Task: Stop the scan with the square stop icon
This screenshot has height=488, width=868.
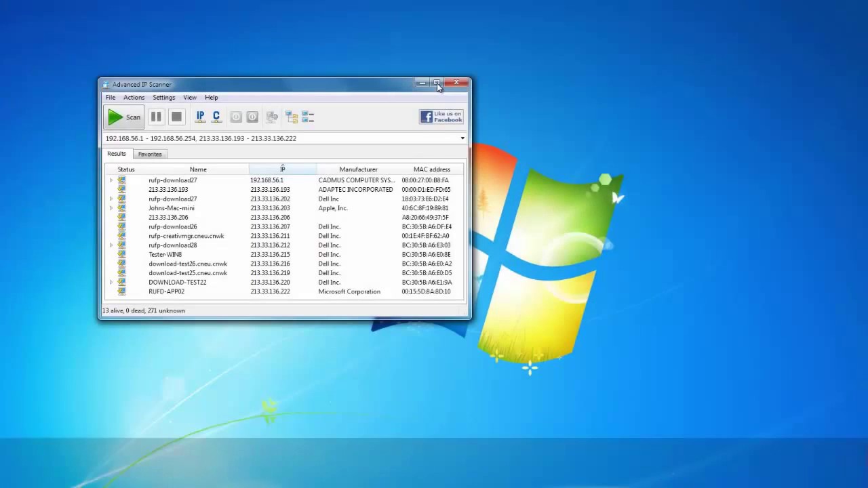Action: (176, 117)
